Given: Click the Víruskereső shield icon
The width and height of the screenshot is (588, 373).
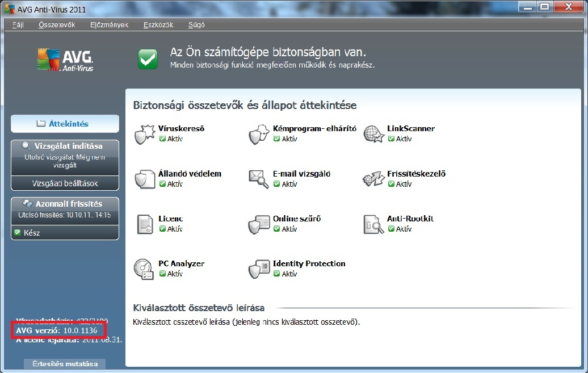Looking at the screenshot, I should pyautogui.click(x=145, y=135).
